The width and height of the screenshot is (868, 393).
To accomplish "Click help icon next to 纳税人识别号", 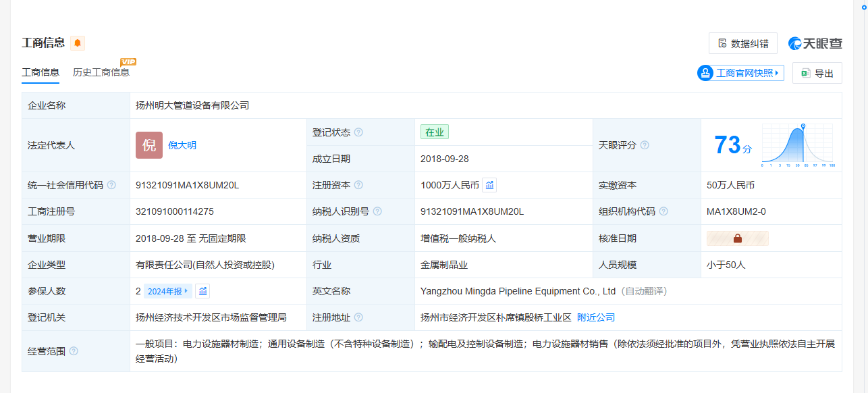I will tap(377, 211).
